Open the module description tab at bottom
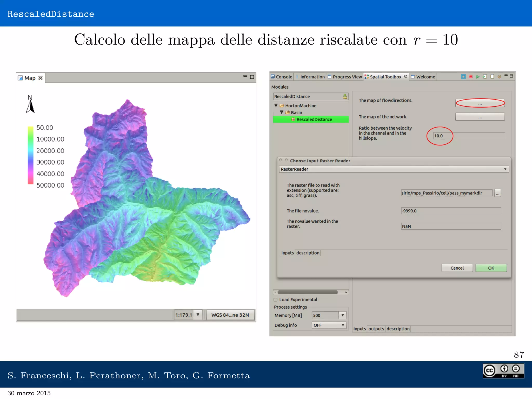This screenshot has height=399, width=532. click(398, 329)
